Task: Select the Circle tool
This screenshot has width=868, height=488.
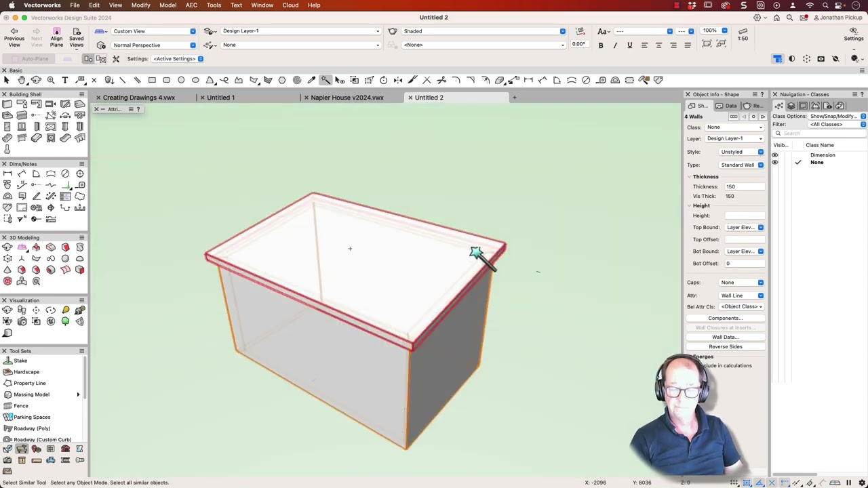Action: [181, 80]
